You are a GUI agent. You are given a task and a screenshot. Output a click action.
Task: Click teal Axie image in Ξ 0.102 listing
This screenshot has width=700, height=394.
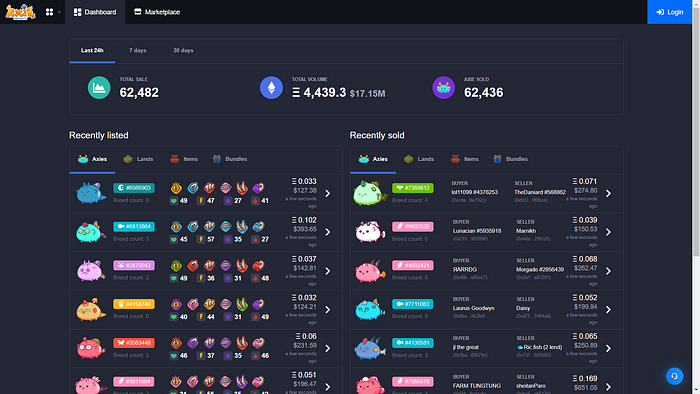click(91, 232)
